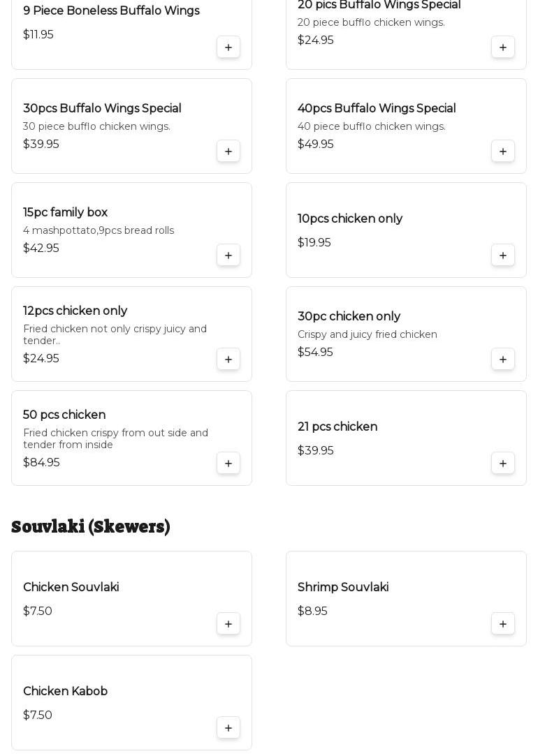Click plus button for 50 pcs chicken
Viewport: 538px width, 756px height.
pyautogui.click(x=228, y=464)
